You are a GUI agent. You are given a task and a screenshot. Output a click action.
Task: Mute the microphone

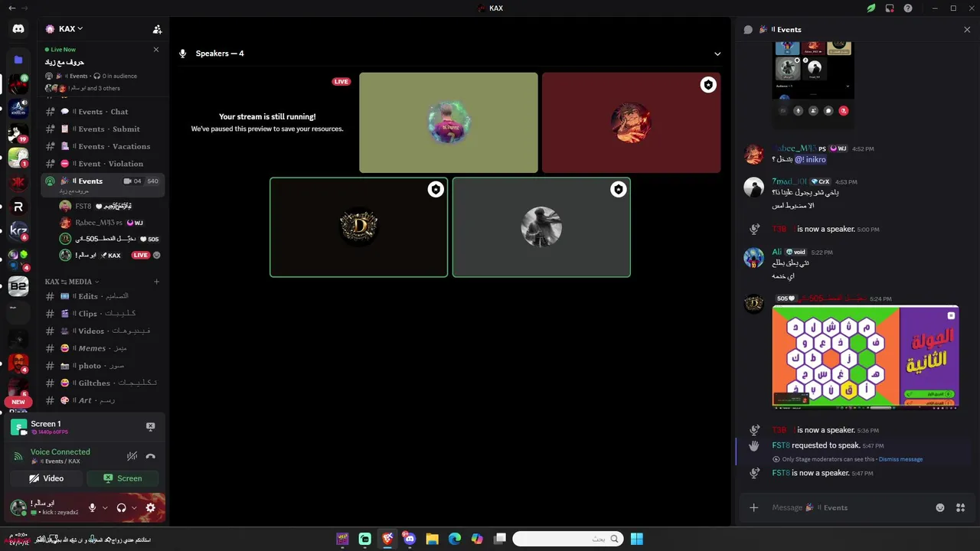coord(92,507)
